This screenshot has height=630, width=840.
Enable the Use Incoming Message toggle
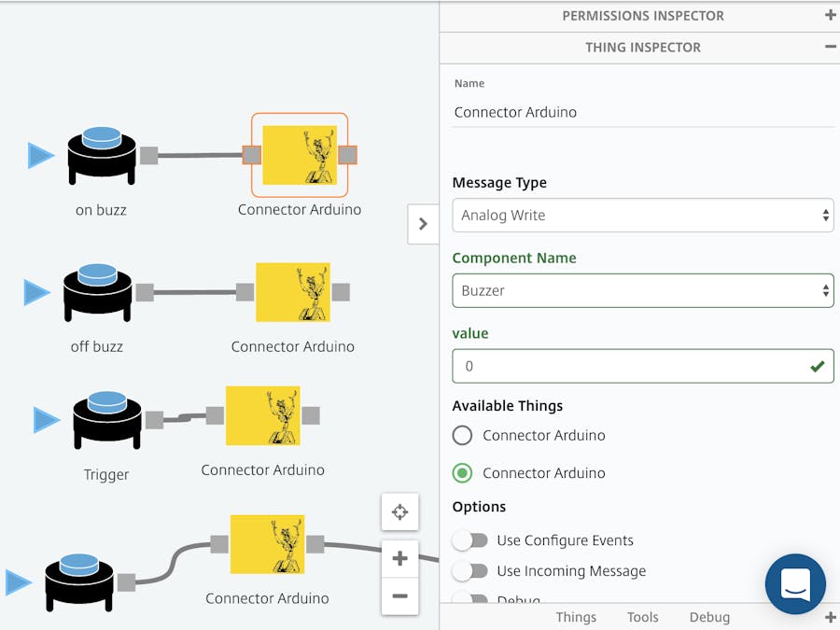[470, 570]
